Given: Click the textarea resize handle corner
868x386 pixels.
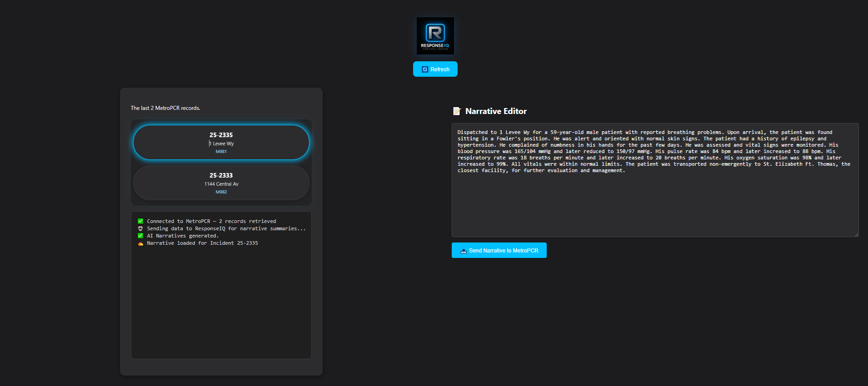Looking at the screenshot, I should click(x=856, y=234).
